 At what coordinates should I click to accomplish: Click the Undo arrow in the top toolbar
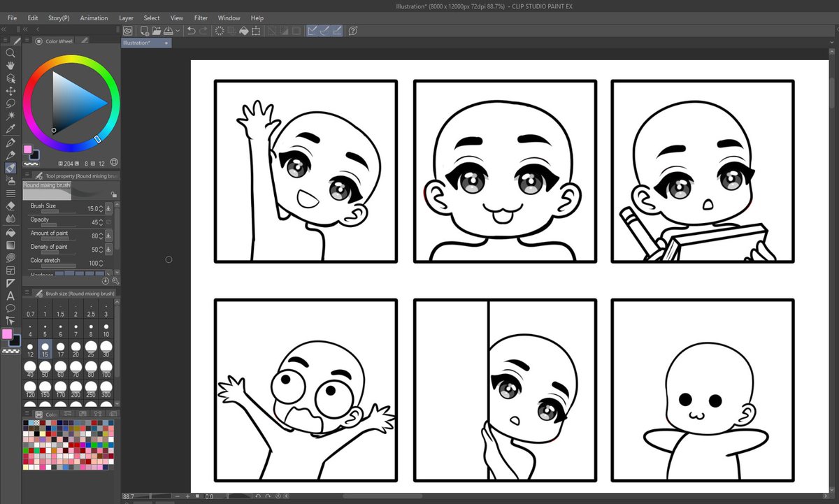(x=191, y=31)
